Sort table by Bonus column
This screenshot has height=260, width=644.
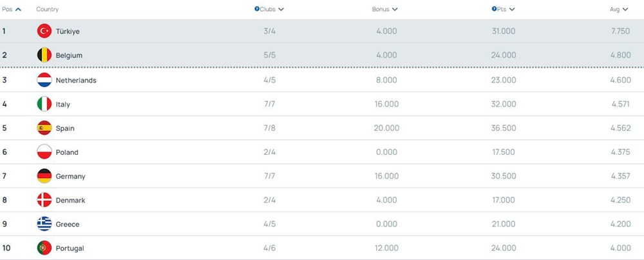(x=384, y=9)
